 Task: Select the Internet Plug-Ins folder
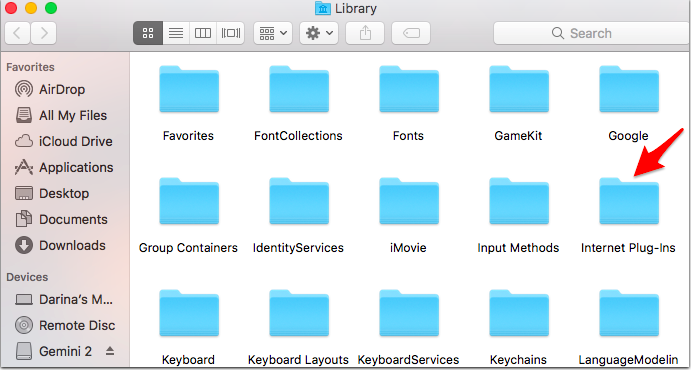tap(628, 201)
